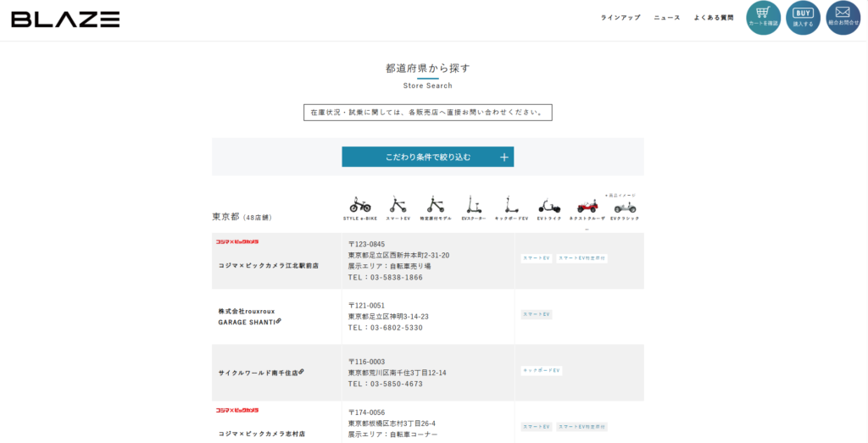Click キックボードEV tag in 南千住店 row
This screenshot has height=443, width=868.
click(x=542, y=370)
